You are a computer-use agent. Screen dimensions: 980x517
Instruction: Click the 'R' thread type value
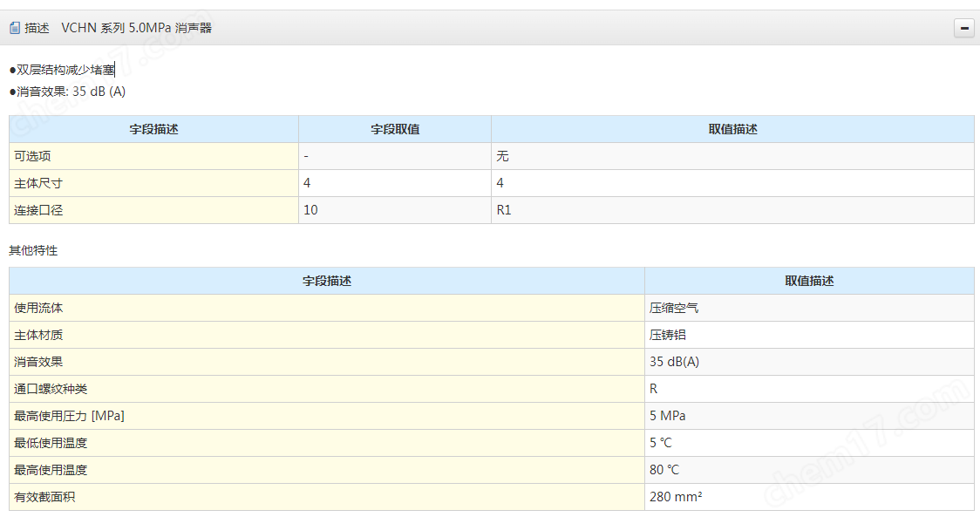tap(653, 389)
